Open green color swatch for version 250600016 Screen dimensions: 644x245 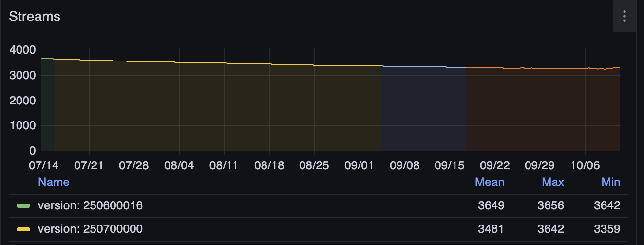click(x=23, y=206)
